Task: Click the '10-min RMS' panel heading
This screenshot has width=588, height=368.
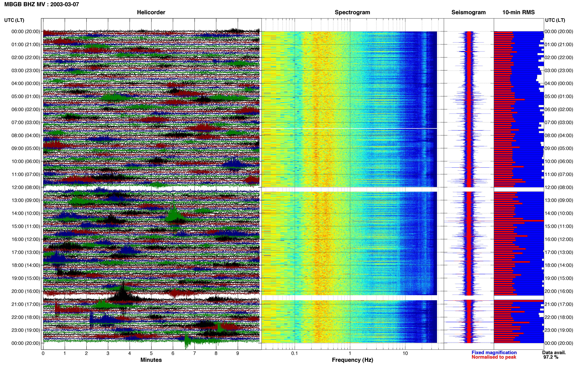Action: coord(518,12)
